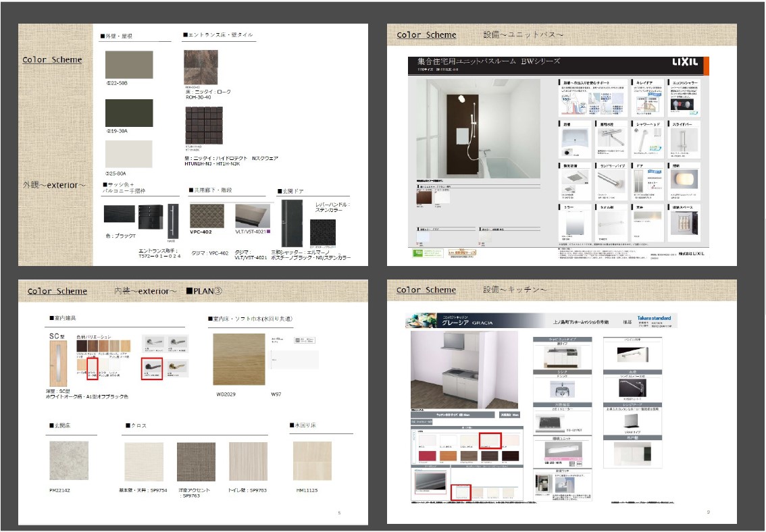The height and width of the screenshot is (532, 766).
Task: Click the laundry pipe product image
Action: coord(611,180)
